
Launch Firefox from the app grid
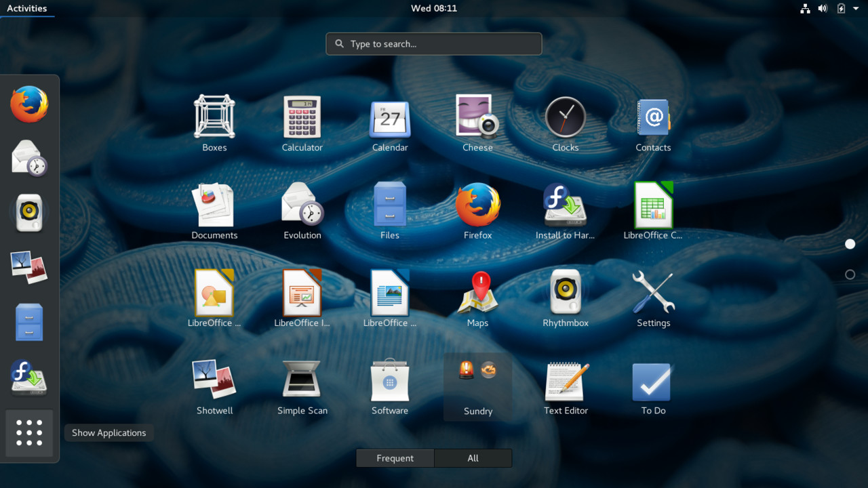[x=478, y=211]
